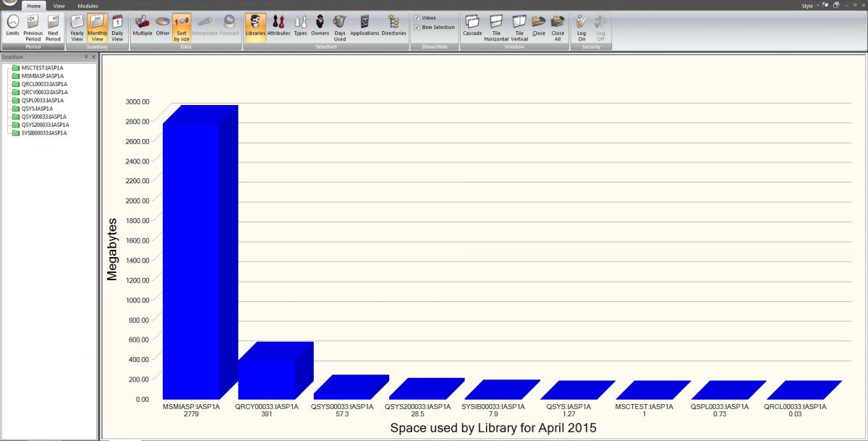868x441 pixels.
Task: Select MSMIASP:IASP1A in the Selection tree
Action: click(42, 76)
